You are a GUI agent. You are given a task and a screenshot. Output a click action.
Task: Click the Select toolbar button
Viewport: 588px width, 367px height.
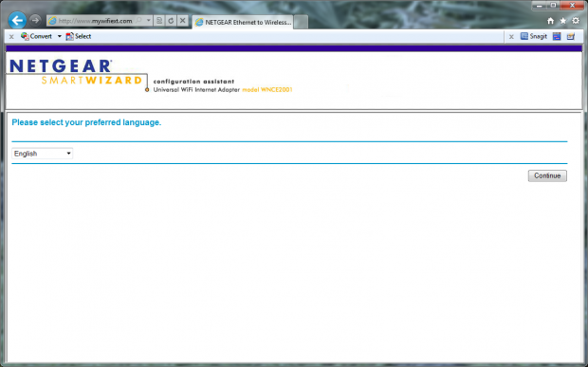pos(79,36)
